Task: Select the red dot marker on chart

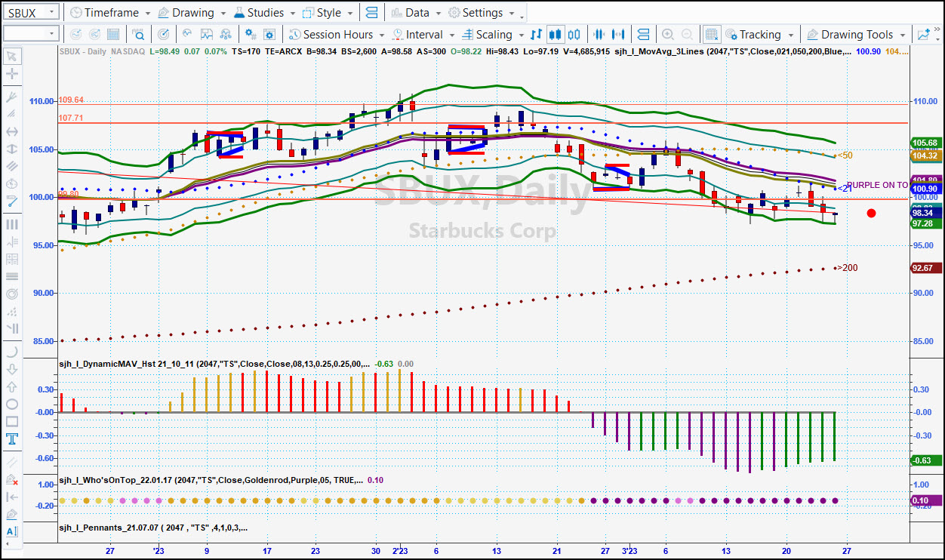Action: click(872, 214)
